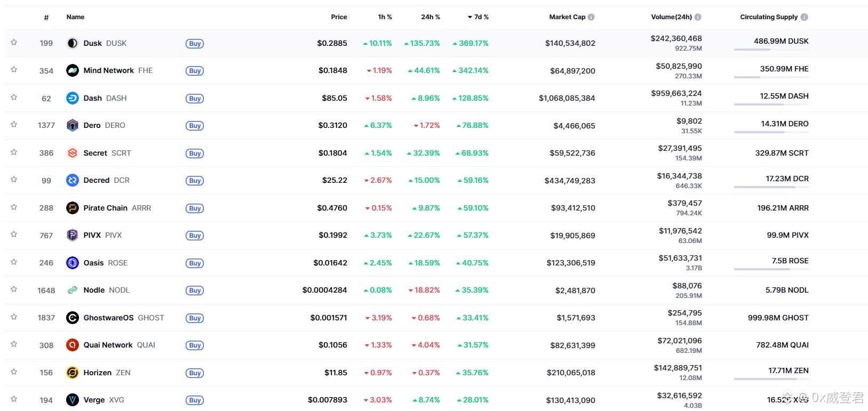The height and width of the screenshot is (411, 868).
Task: Star Dusk to add to watchlist
Action: pos(14,43)
